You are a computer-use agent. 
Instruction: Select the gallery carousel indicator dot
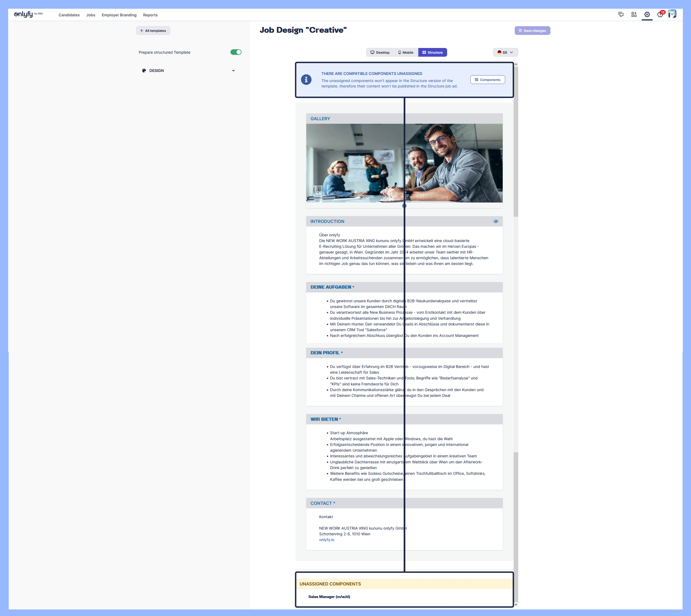coord(404,206)
